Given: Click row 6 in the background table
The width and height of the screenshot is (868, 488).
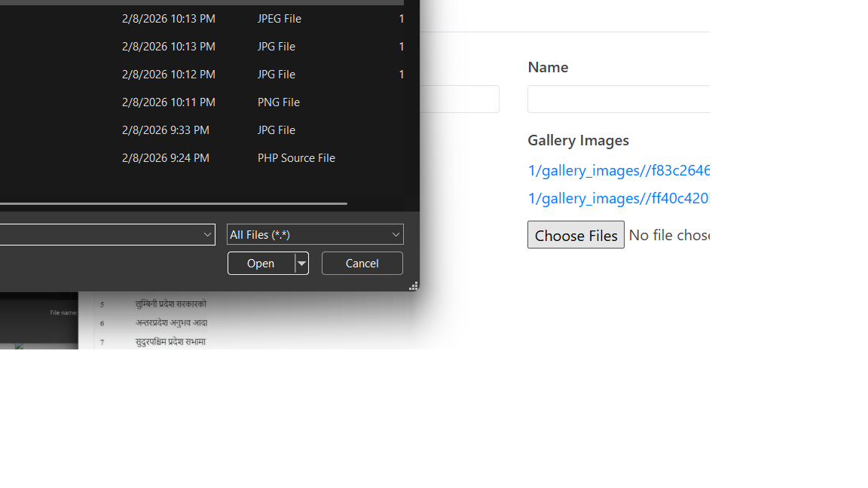Looking at the screenshot, I should tap(171, 323).
